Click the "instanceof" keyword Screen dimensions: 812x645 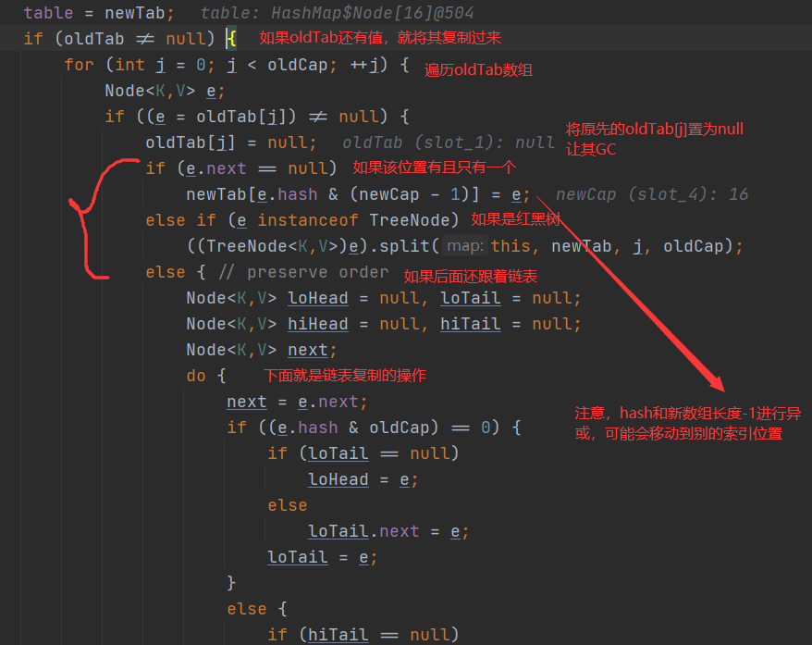tap(307, 220)
